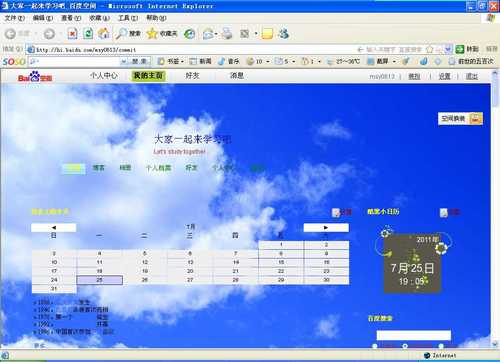Open the 编辑(E) menu

click(43, 18)
